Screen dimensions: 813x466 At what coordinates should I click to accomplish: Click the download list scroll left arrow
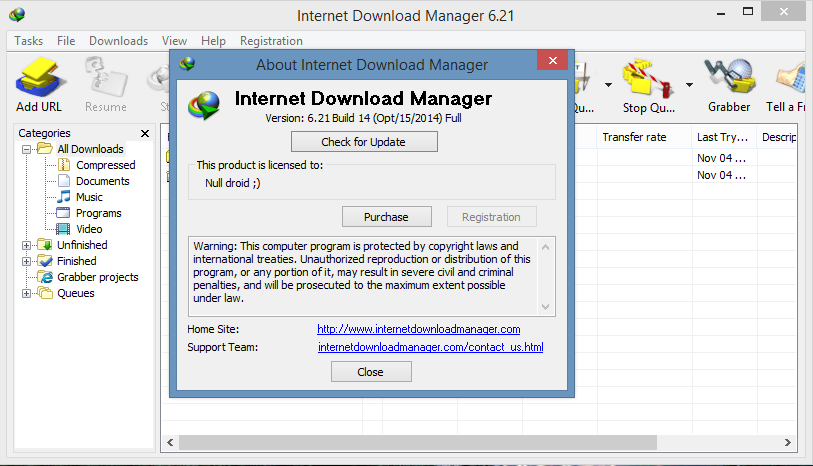[170, 442]
